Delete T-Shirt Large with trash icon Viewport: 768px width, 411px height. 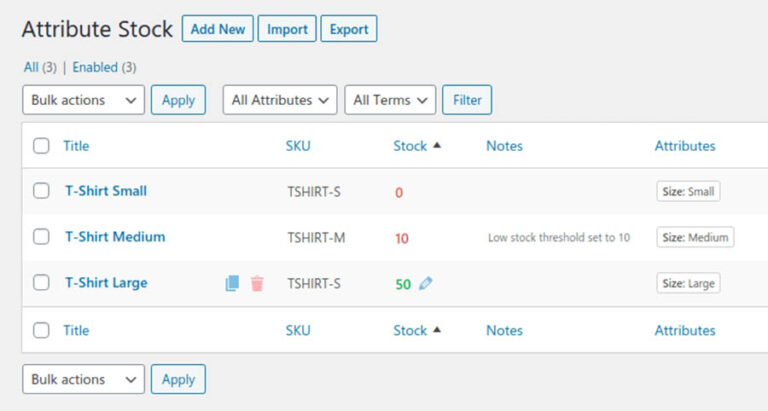tap(257, 284)
